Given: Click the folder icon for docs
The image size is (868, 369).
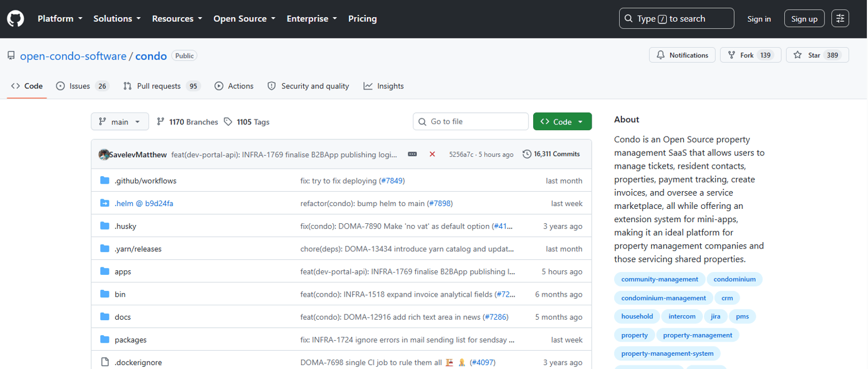Looking at the screenshot, I should [104, 317].
